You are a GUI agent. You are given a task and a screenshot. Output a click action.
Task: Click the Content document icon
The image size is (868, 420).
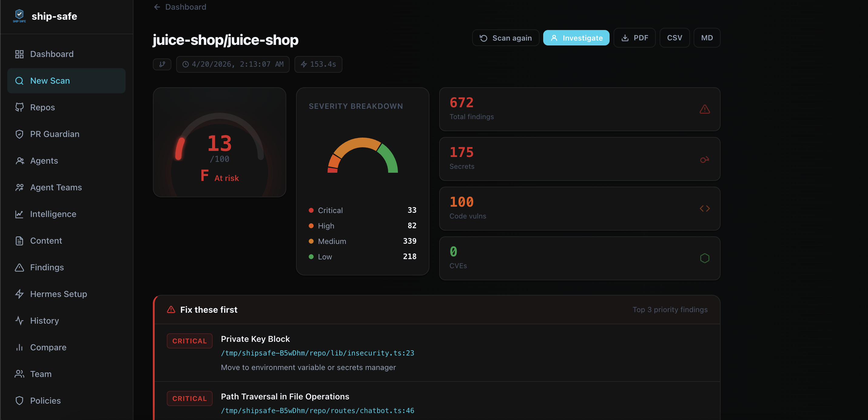pyautogui.click(x=19, y=241)
